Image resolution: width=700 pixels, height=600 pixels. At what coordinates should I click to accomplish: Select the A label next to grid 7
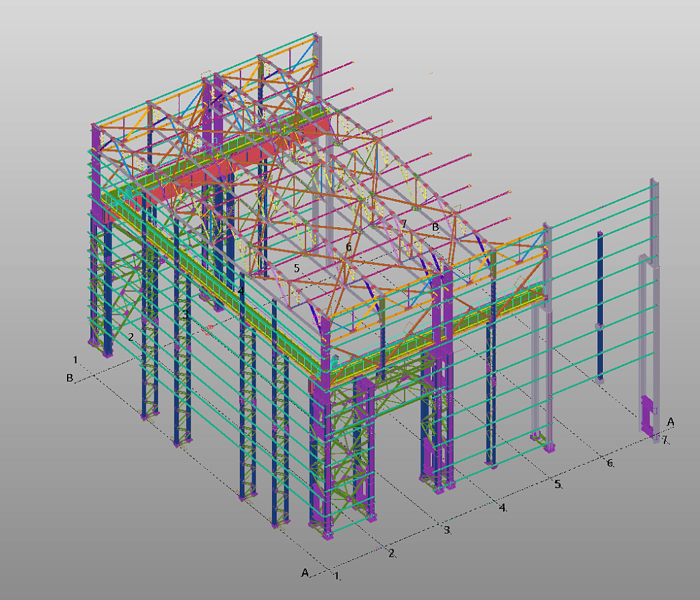point(671,422)
